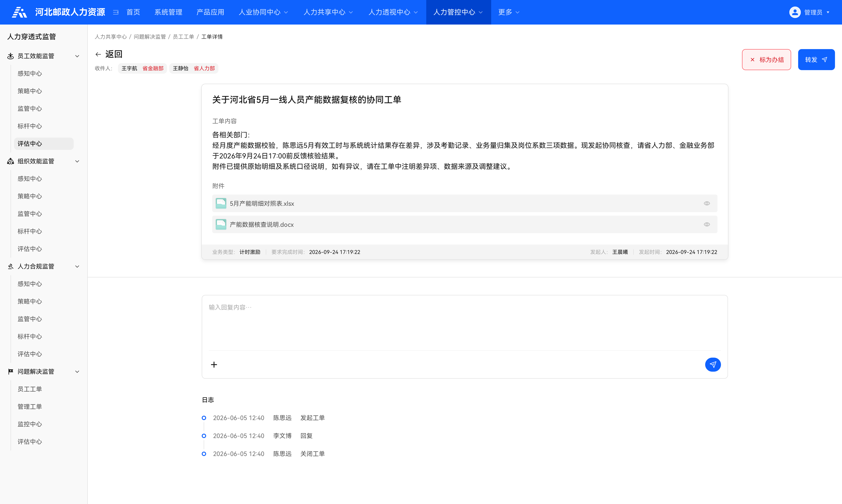Open the 人力透视中心 dropdown menu
Screen dimensions: 842x504
coord(393,12)
